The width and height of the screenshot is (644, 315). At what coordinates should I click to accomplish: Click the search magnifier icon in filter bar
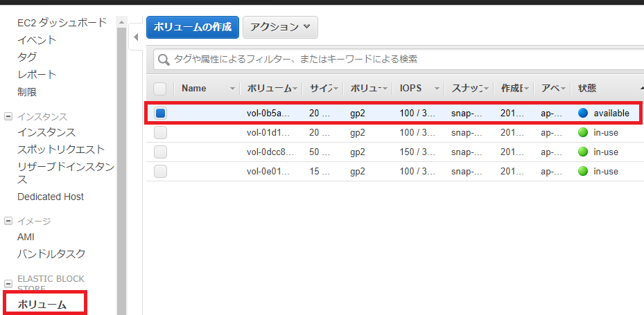164,60
